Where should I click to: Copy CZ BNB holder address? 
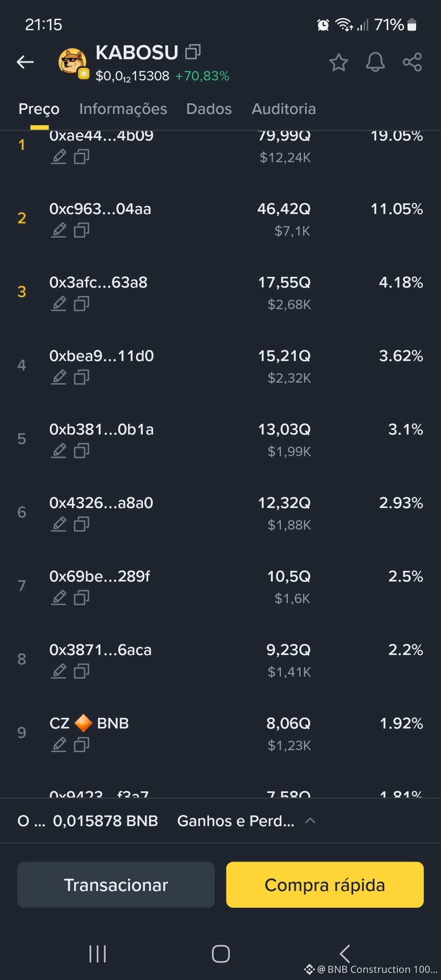click(x=82, y=744)
